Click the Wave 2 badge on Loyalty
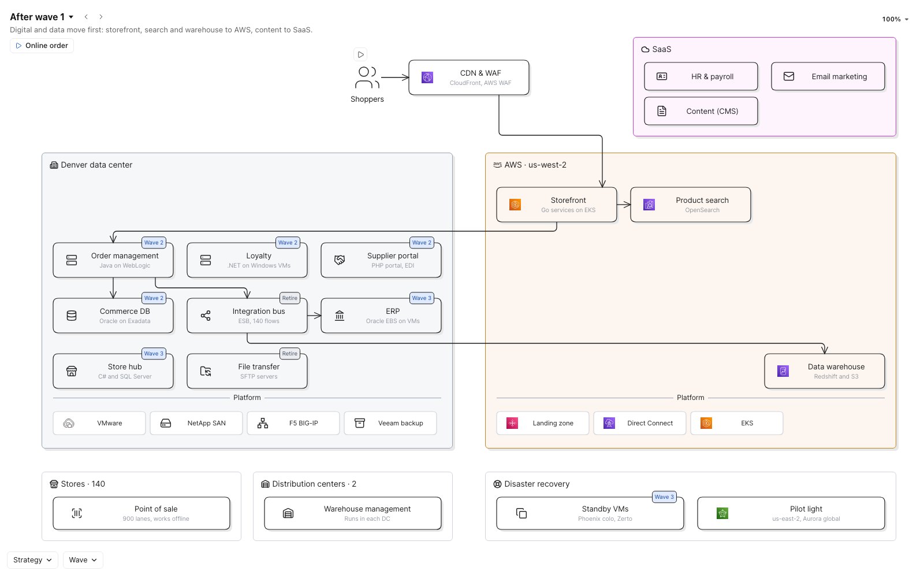Image resolution: width=924 pixels, height=578 pixels. (x=288, y=243)
